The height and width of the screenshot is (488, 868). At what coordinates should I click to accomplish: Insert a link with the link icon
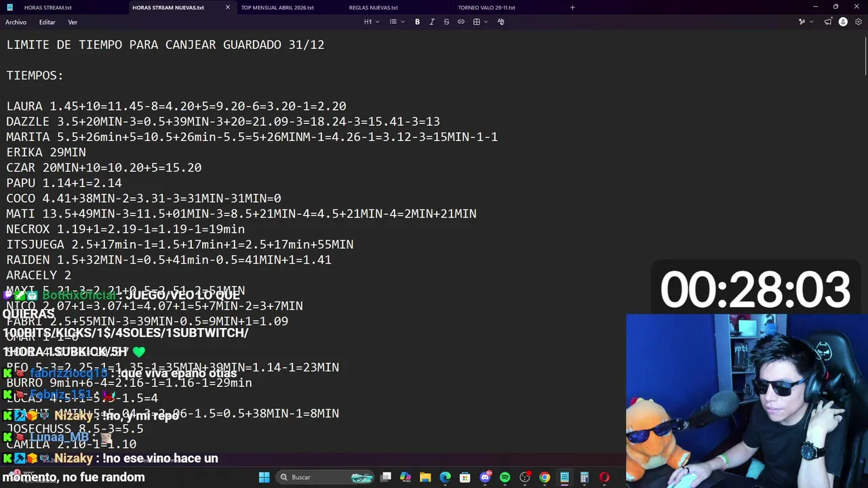(x=461, y=22)
